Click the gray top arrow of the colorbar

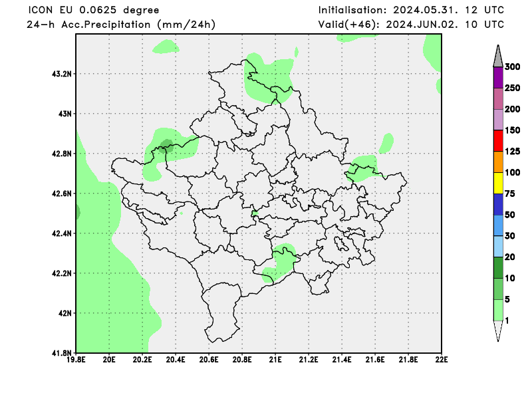498,56
